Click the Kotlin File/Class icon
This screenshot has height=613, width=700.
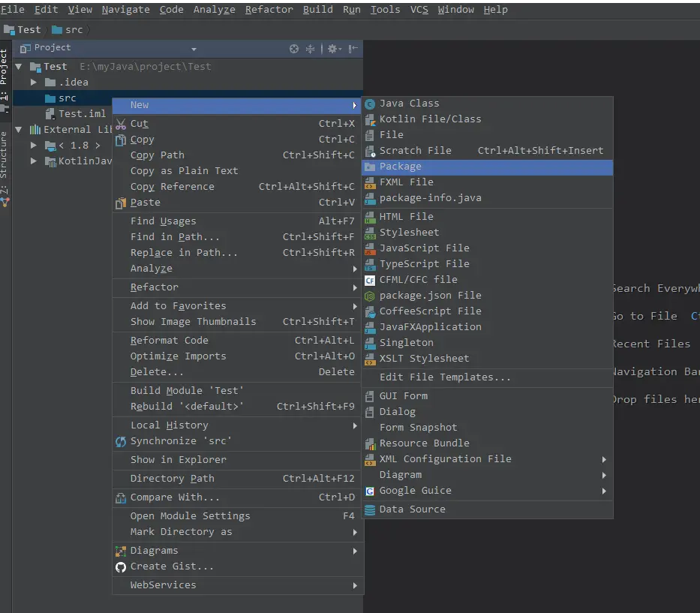370,119
